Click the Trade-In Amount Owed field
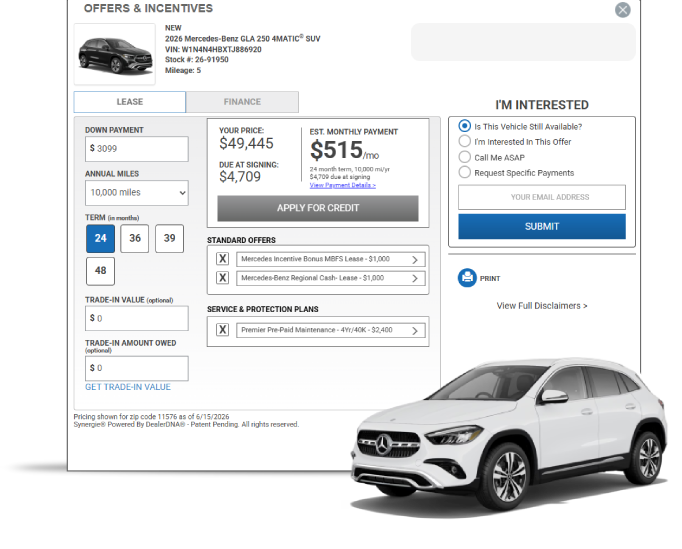 pos(137,368)
